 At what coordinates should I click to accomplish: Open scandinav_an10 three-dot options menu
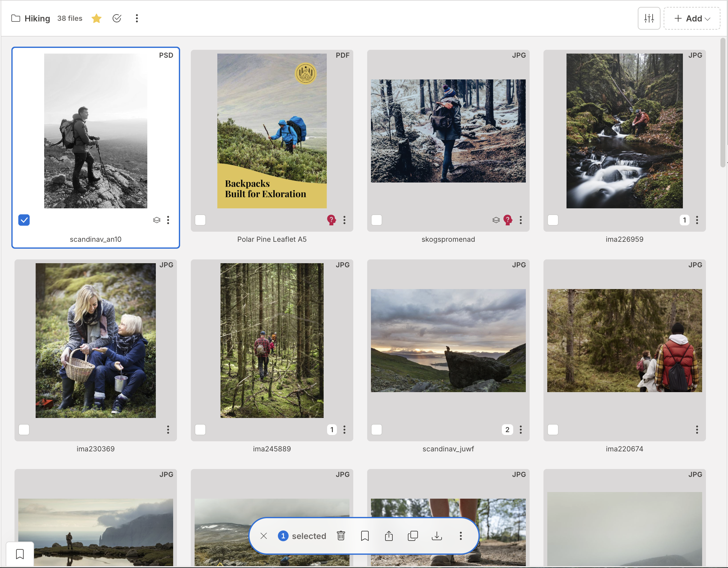pos(168,220)
